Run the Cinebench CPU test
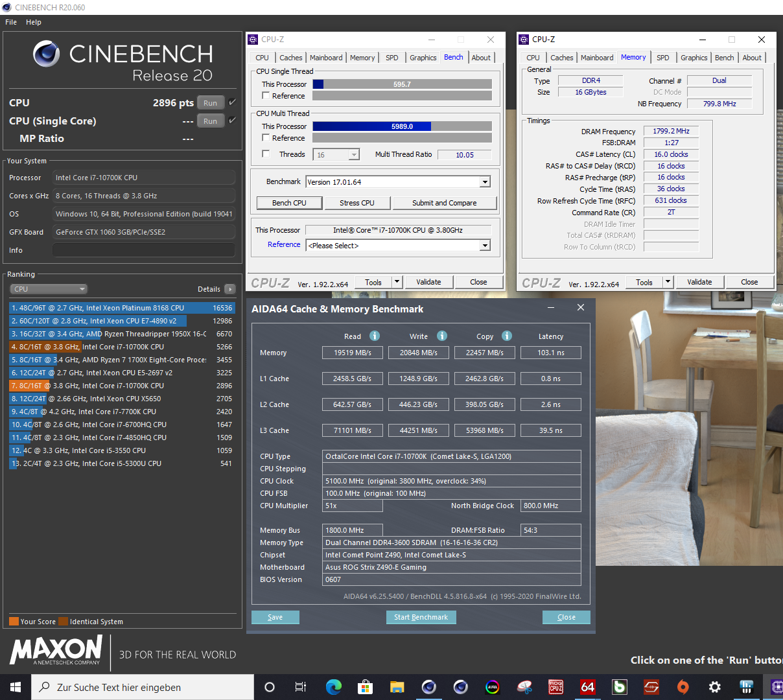The image size is (783, 700). click(x=211, y=102)
